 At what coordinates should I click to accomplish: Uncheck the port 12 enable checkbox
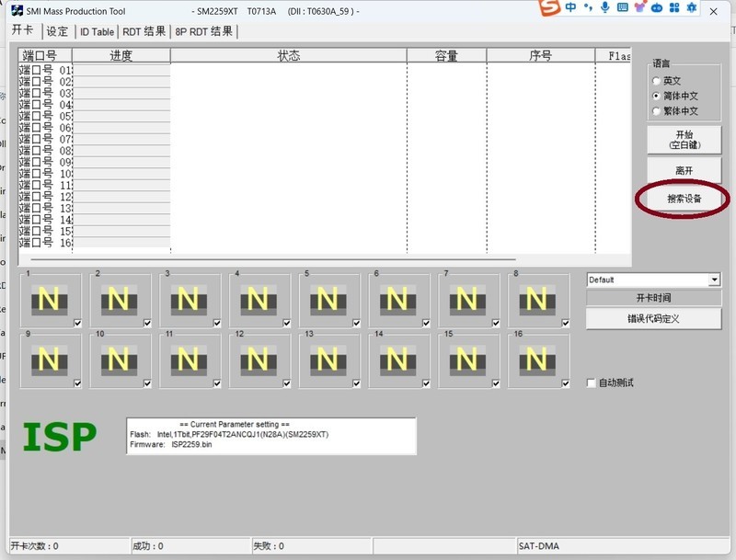click(x=287, y=383)
